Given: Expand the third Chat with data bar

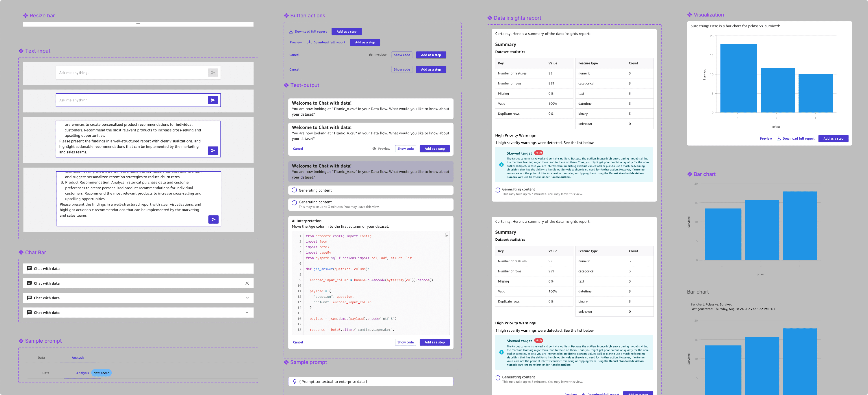Looking at the screenshot, I should click(247, 298).
